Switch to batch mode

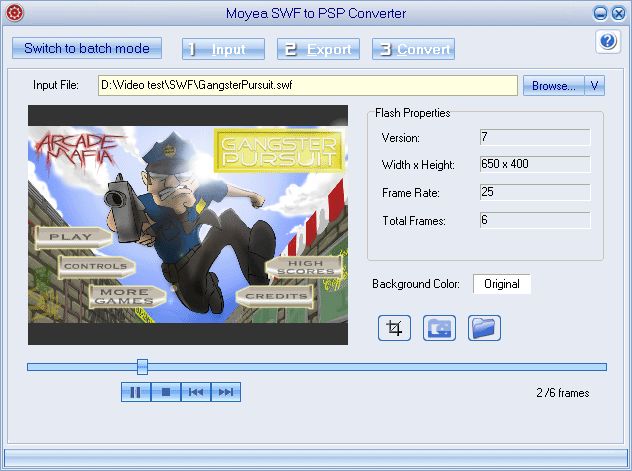(87, 48)
